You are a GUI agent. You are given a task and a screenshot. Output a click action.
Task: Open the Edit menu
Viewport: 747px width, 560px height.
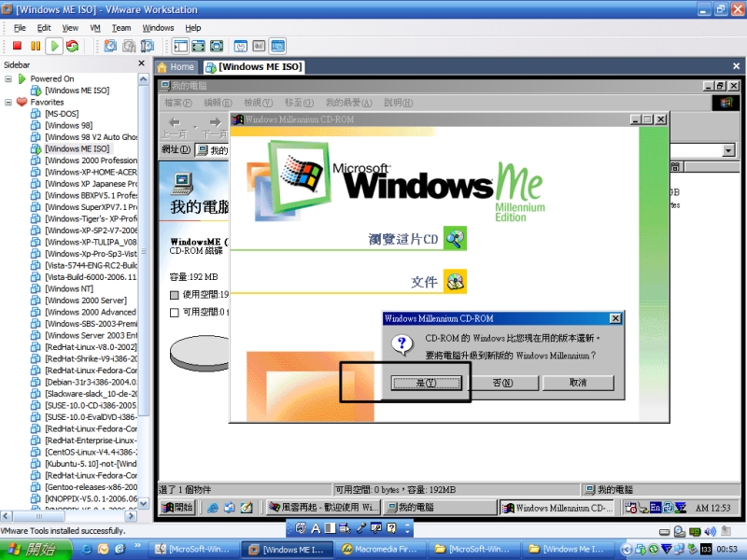tap(44, 28)
